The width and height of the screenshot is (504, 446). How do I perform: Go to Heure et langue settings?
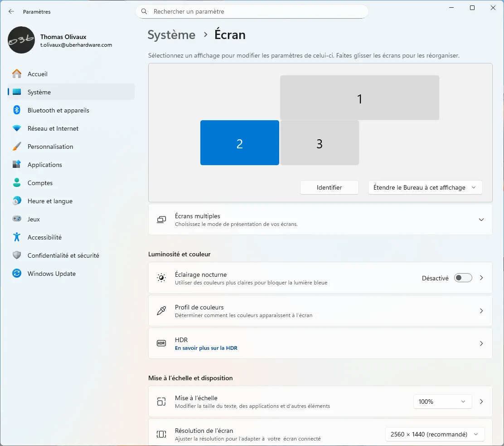(50, 201)
